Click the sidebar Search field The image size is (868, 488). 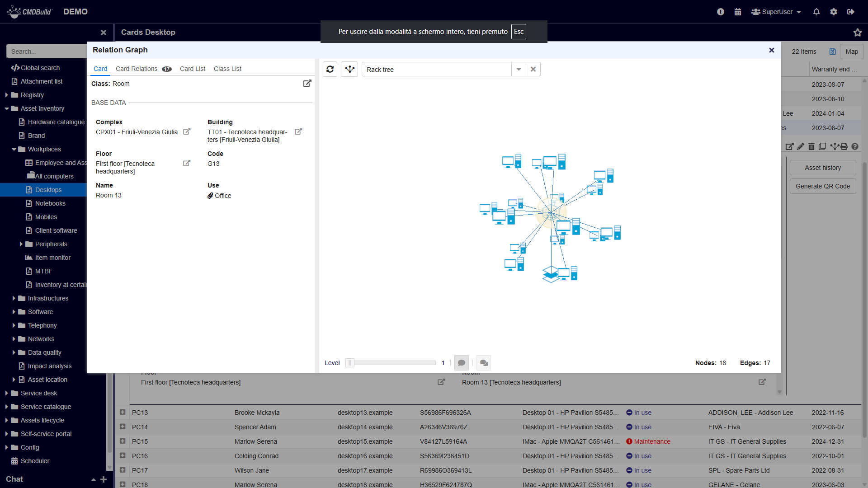[x=45, y=52]
